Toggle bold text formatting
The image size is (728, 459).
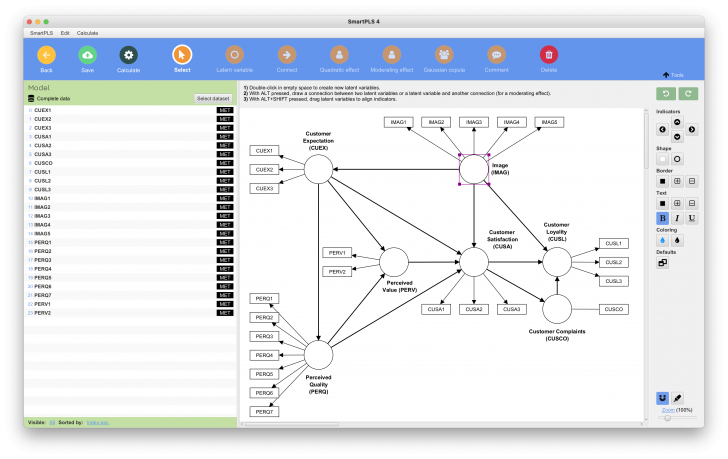(x=663, y=218)
